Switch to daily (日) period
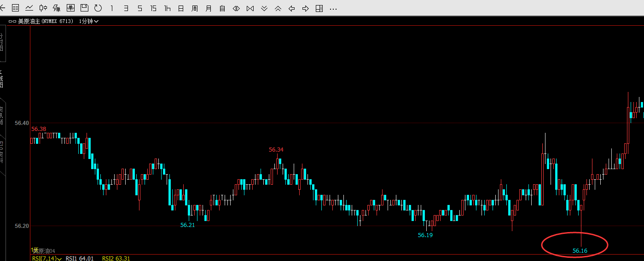Viewport: 644px width, 261px height. pyautogui.click(x=181, y=8)
